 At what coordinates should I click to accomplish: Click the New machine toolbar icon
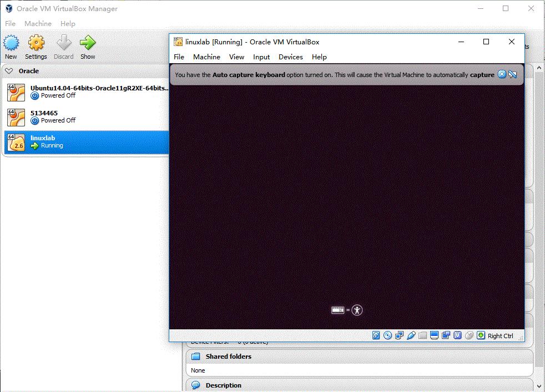coord(11,43)
